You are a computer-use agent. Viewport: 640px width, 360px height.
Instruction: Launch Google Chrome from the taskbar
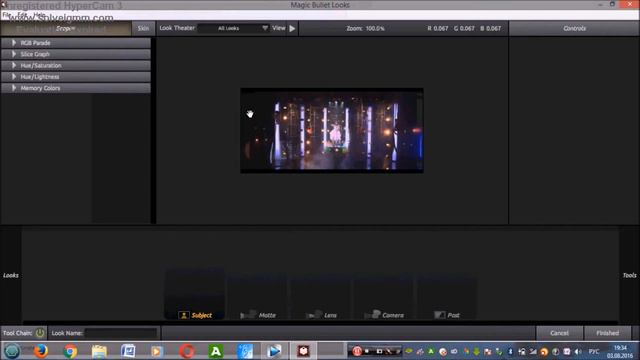pyautogui.click(x=70, y=351)
